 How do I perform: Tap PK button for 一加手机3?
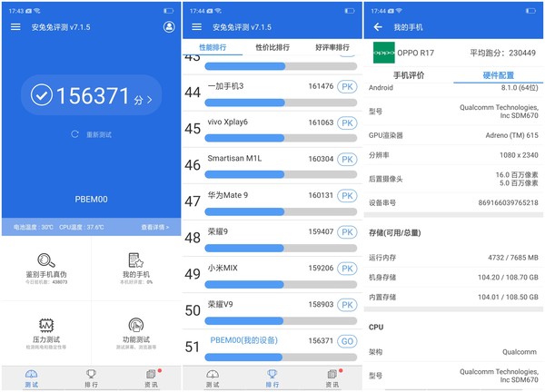[x=347, y=86]
